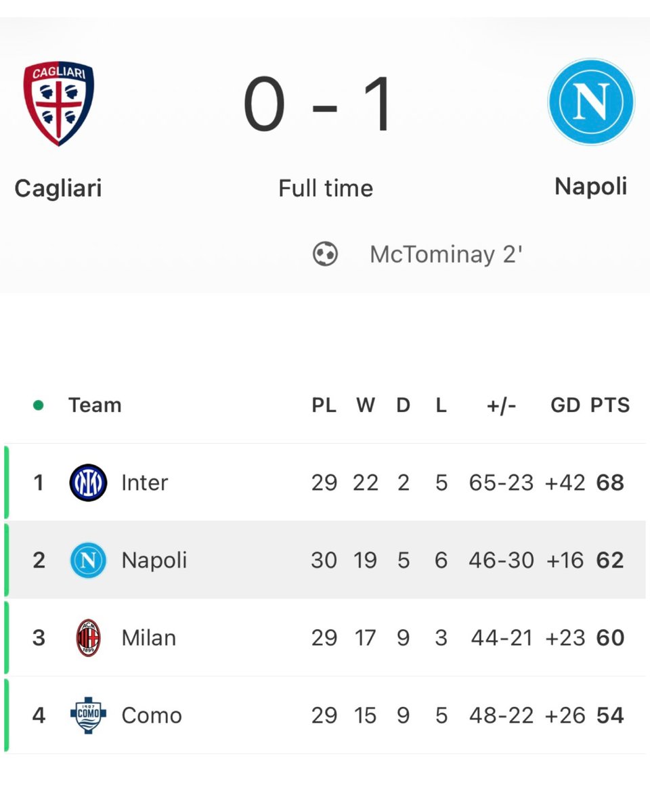
Task: Click the Milan crest in standings
Action: coord(88,638)
